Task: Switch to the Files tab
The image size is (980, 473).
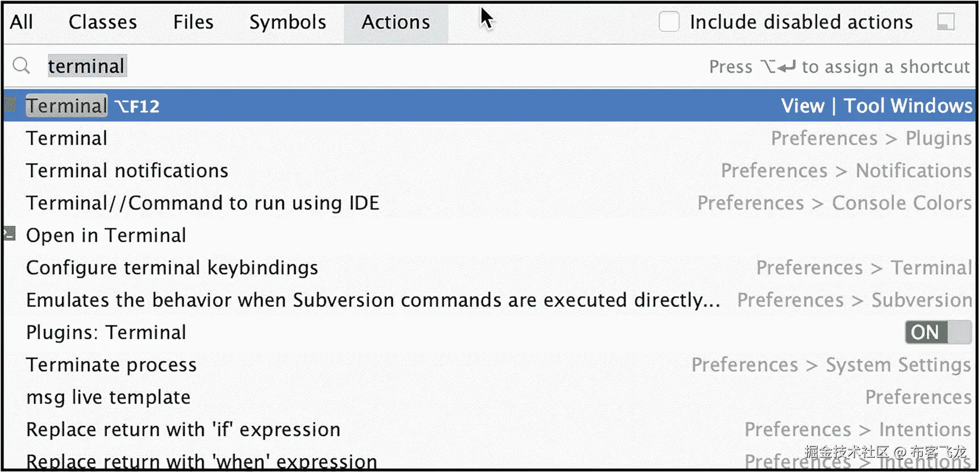Action: (x=193, y=22)
